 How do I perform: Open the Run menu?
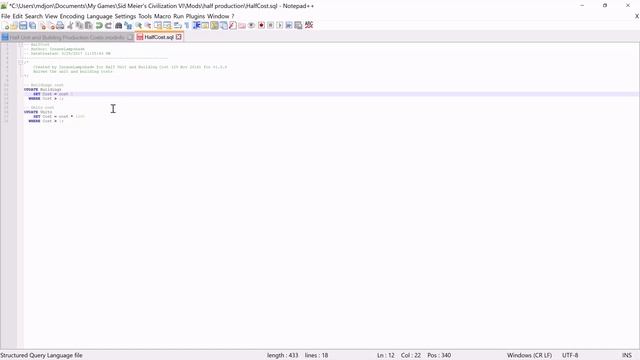pyautogui.click(x=179, y=16)
